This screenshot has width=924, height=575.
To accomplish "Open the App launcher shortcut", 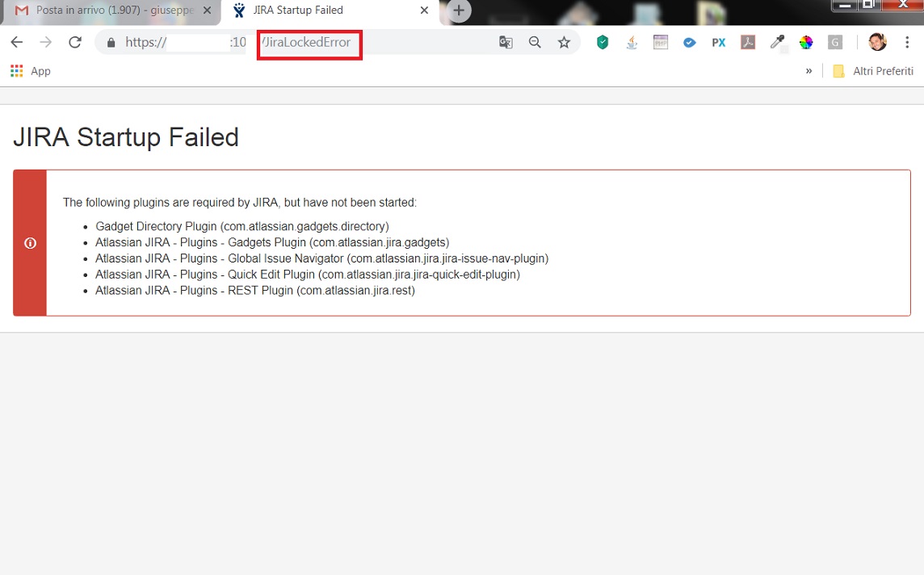I will pyautogui.click(x=31, y=71).
